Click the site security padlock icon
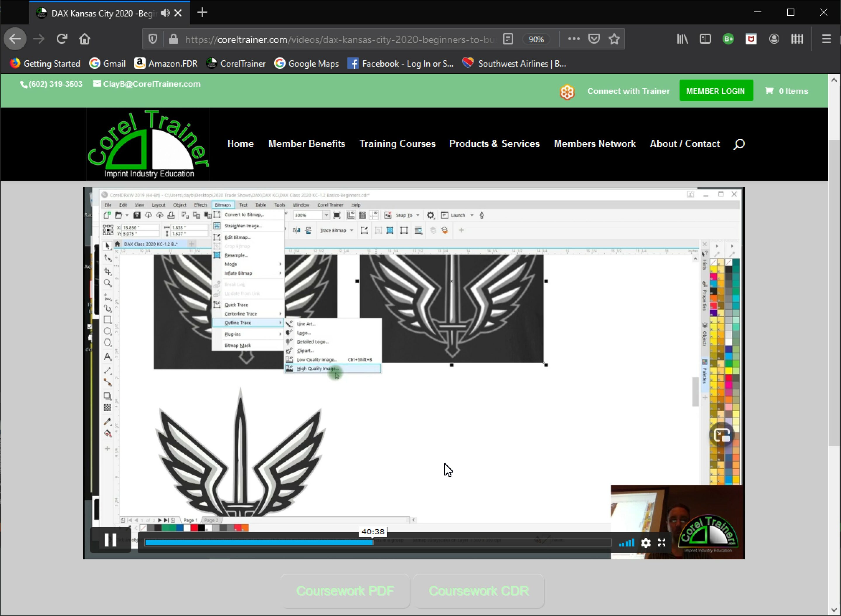Image resolution: width=841 pixels, height=616 pixels. tap(173, 39)
